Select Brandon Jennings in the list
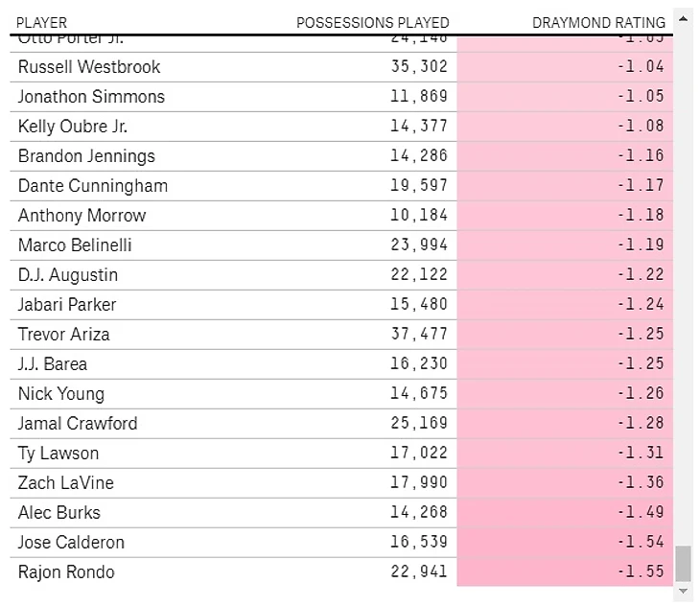 (86, 156)
